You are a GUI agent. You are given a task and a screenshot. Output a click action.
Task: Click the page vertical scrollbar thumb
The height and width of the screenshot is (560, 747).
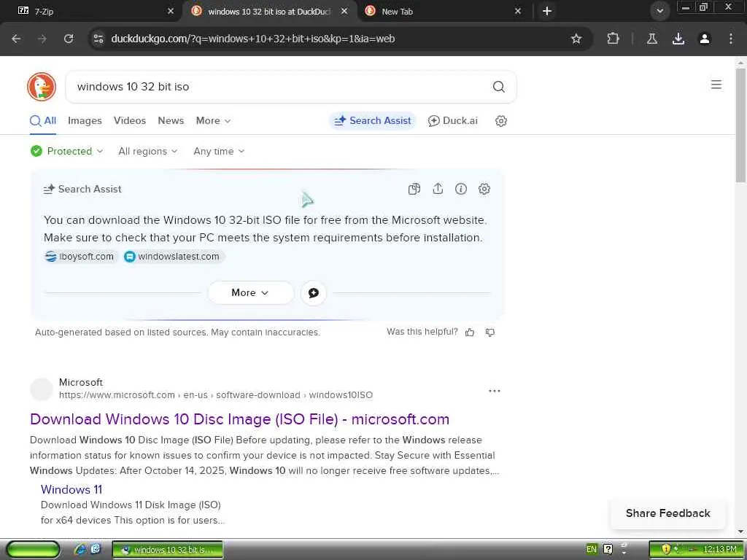click(741, 125)
